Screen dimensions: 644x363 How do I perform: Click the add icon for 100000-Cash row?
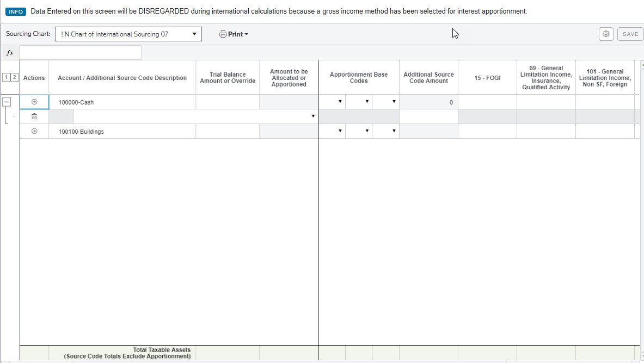coord(34,102)
